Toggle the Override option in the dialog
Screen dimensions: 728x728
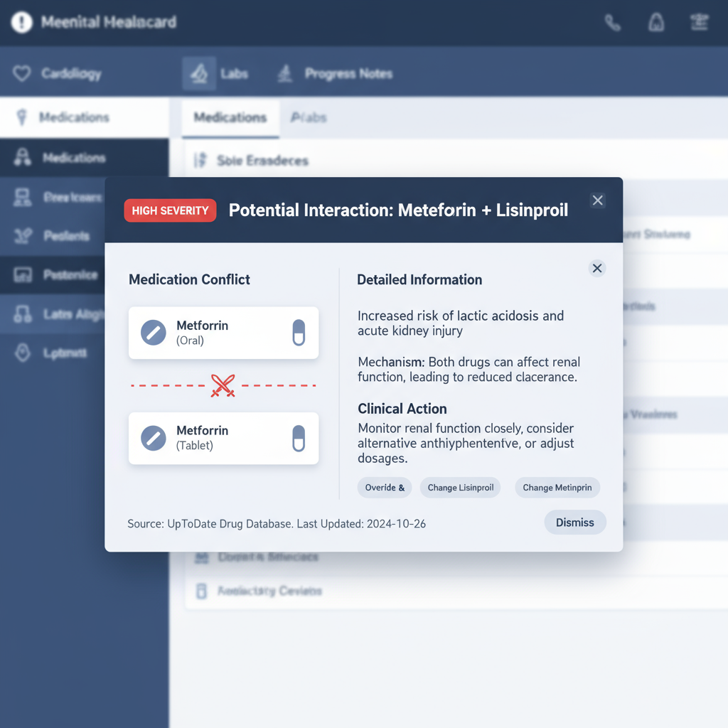tap(385, 488)
